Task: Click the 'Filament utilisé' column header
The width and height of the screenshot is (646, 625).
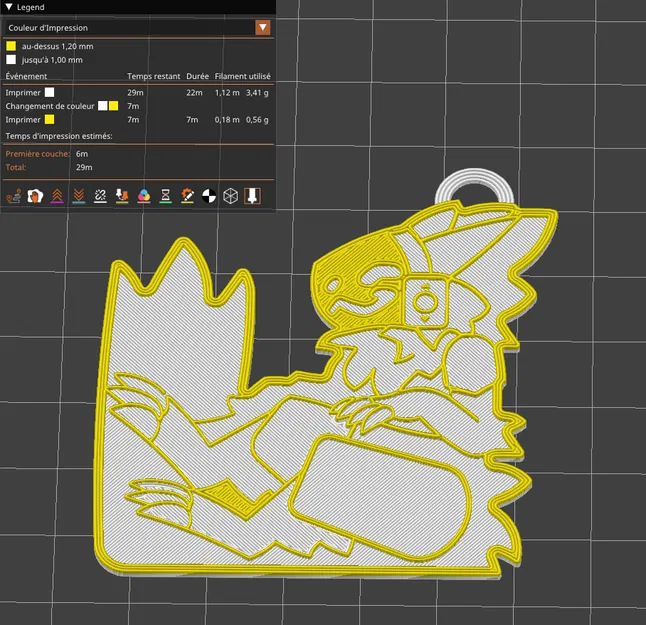Action: pos(243,76)
